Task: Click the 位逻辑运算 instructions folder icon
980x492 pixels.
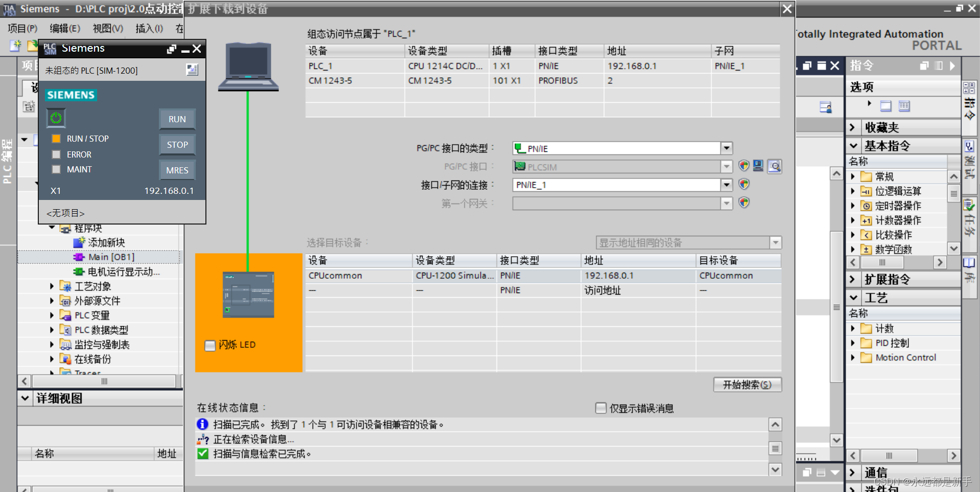Action: [866, 191]
